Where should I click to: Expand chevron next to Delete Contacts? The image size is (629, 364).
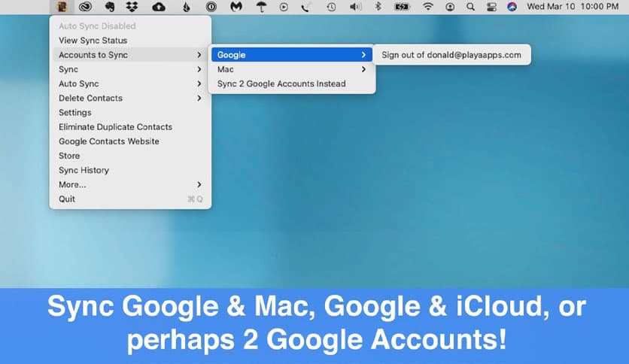click(x=199, y=99)
